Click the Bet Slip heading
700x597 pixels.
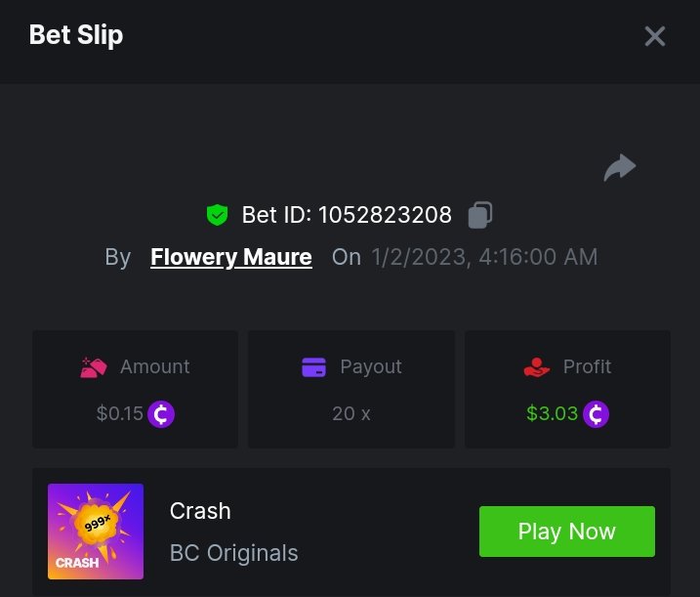click(76, 35)
